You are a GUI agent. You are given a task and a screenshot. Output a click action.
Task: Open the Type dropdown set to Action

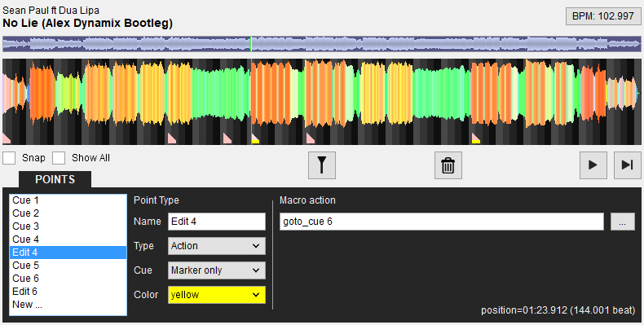point(217,246)
